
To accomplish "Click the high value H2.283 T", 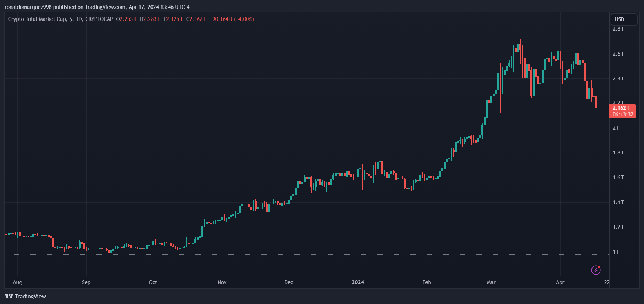I will [x=150, y=19].
